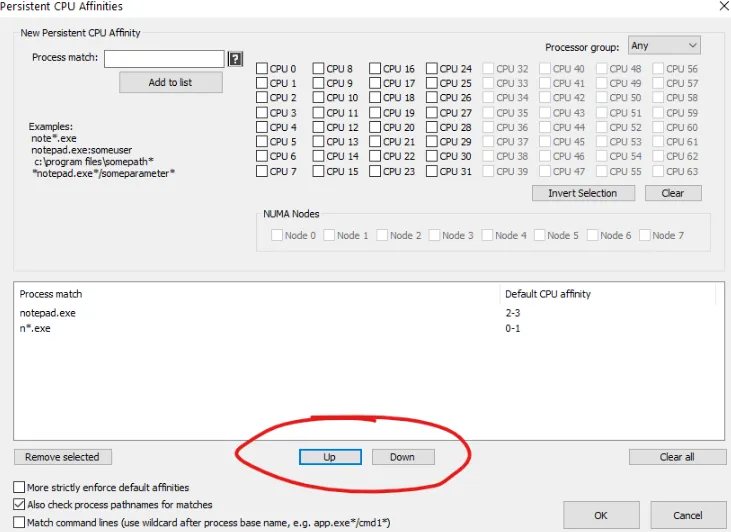
Task: Toggle the CPU 6 checkbox
Action: (x=262, y=156)
